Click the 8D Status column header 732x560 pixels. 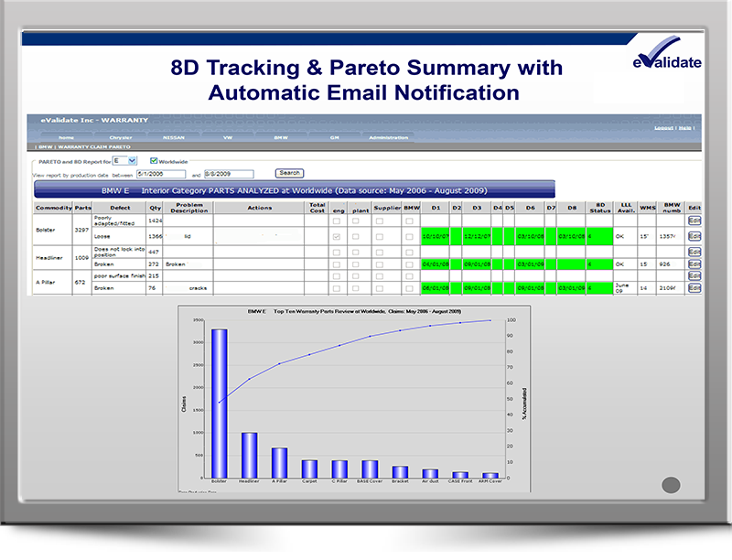pyautogui.click(x=600, y=208)
